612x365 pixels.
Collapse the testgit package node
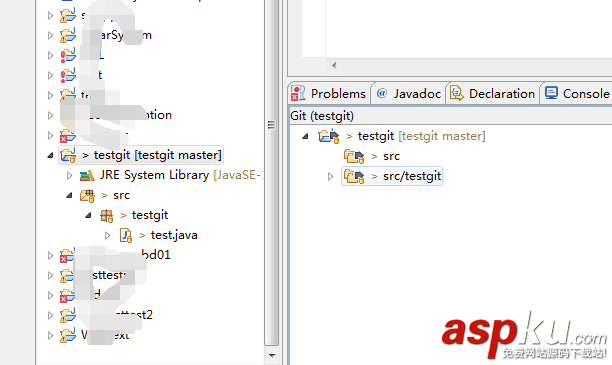(x=88, y=215)
